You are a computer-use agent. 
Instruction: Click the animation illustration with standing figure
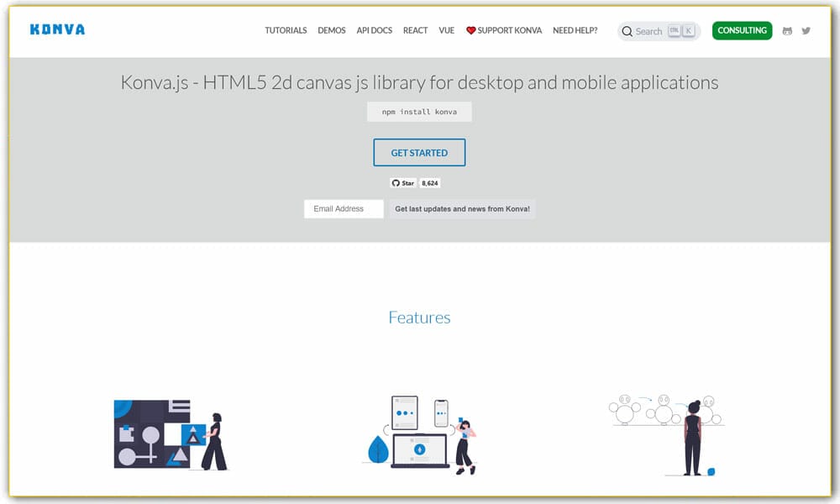(668, 434)
